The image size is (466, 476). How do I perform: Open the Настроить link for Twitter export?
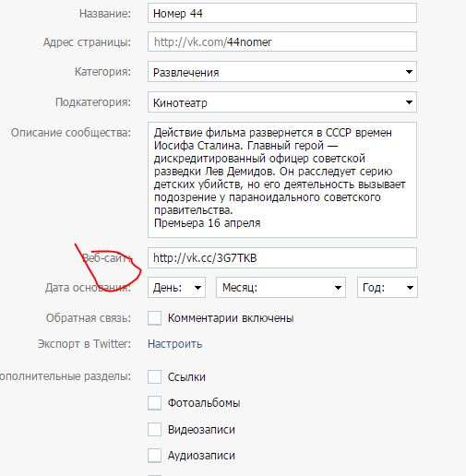coord(174,344)
